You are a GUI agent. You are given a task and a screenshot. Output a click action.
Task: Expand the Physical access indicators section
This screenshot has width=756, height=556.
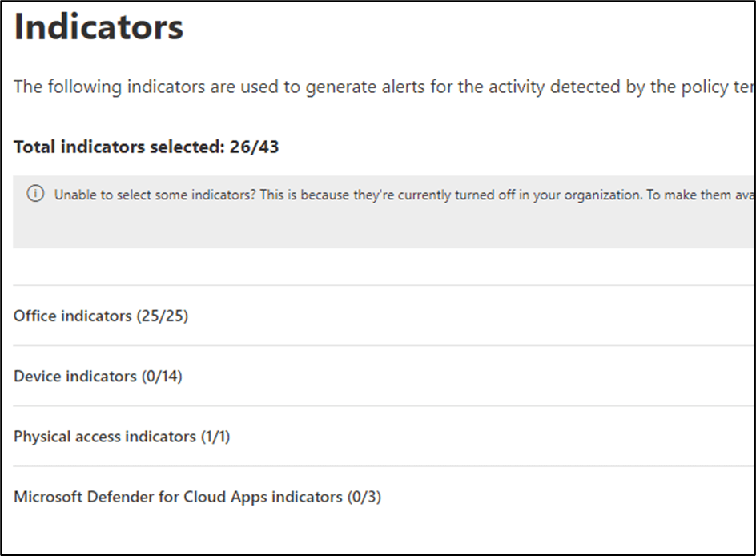pyautogui.click(x=104, y=437)
